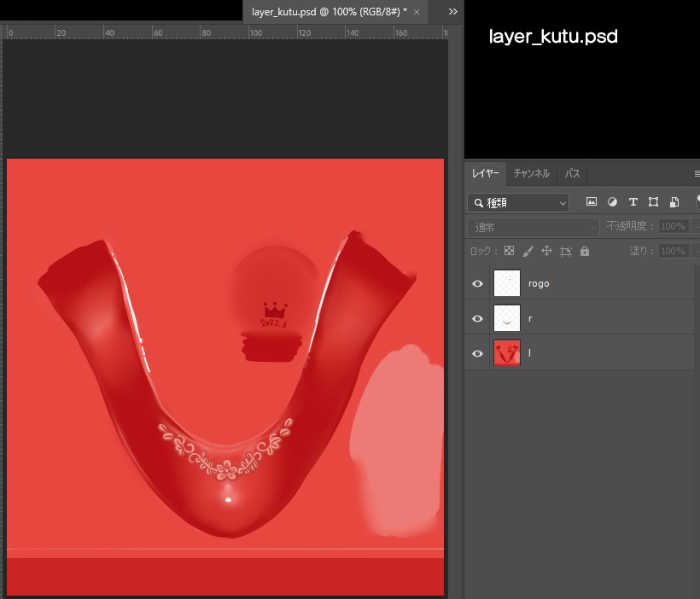The image size is (700, 599).
Task: Select the r layer thumbnail
Action: click(507, 317)
